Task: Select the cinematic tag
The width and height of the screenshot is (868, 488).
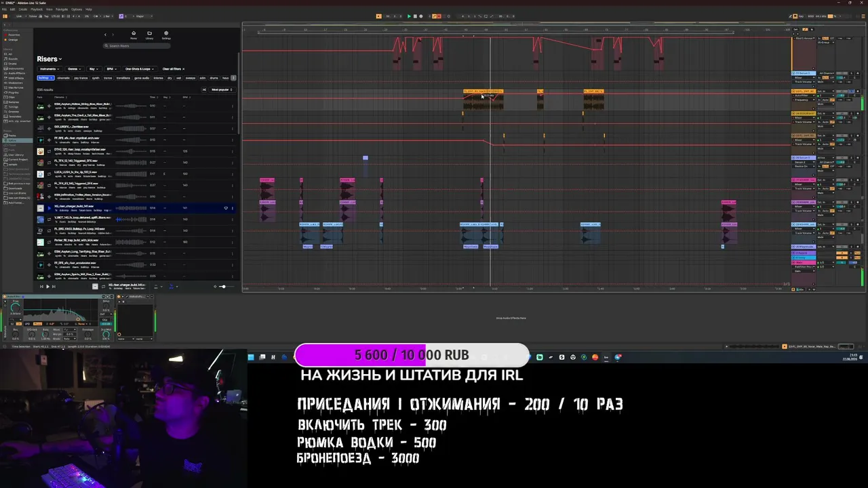Action: click(x=64, y=78)
